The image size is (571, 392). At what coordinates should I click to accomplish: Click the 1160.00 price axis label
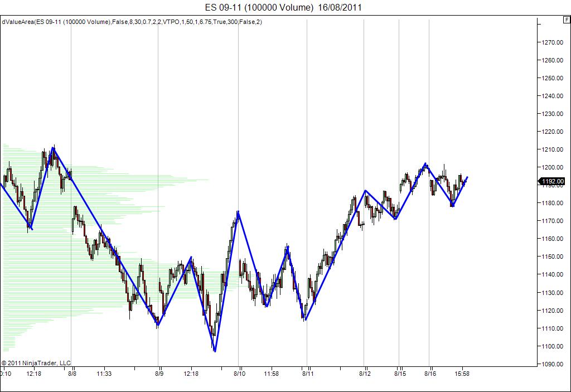click(552, 239)
